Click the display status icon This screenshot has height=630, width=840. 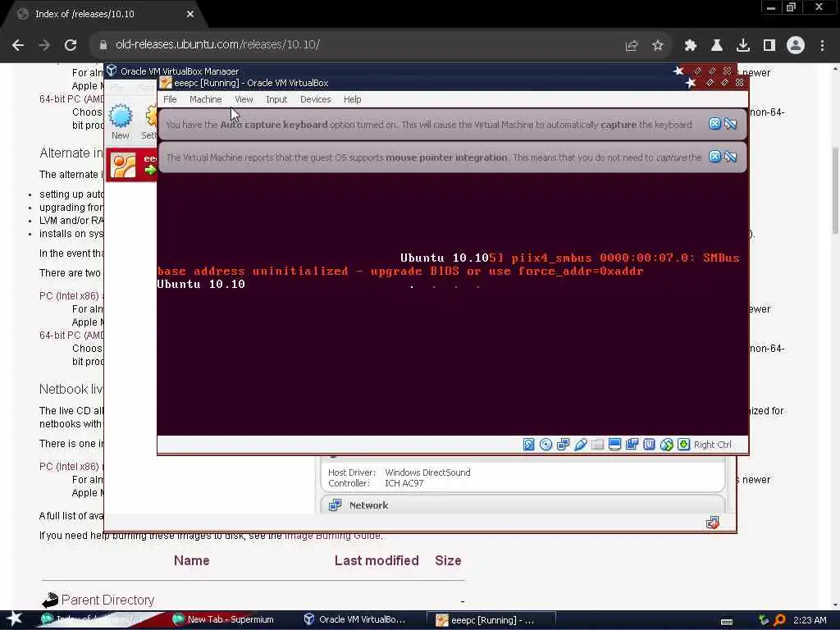point(614,445)
